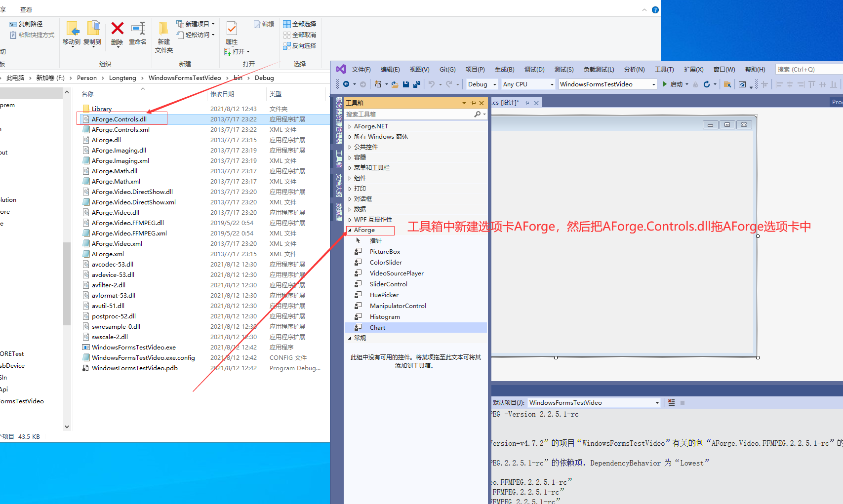Pin the 工具箱 toolbox panel
The height and width of the screenshot is (504, 843).
473,103
